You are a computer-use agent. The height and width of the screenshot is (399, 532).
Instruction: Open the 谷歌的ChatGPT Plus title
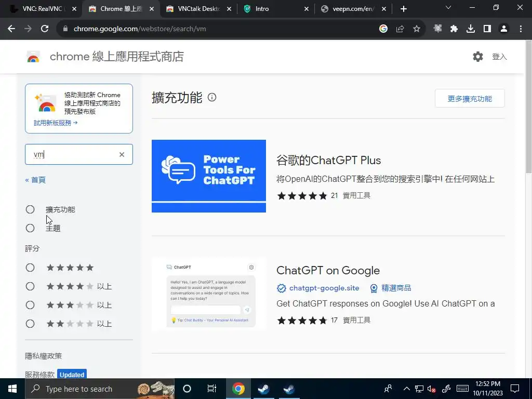point(328,160)
